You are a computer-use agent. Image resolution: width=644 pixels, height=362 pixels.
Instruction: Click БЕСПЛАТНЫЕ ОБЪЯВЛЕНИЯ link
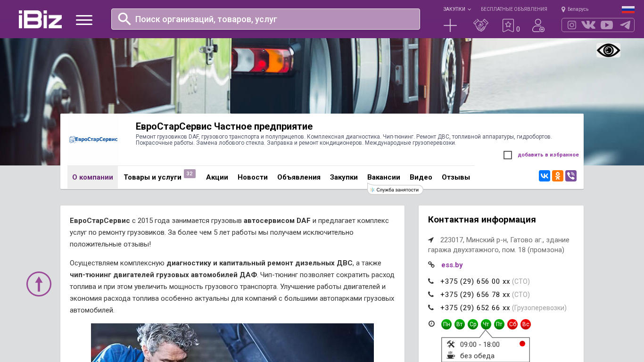(x=514, y=9)
